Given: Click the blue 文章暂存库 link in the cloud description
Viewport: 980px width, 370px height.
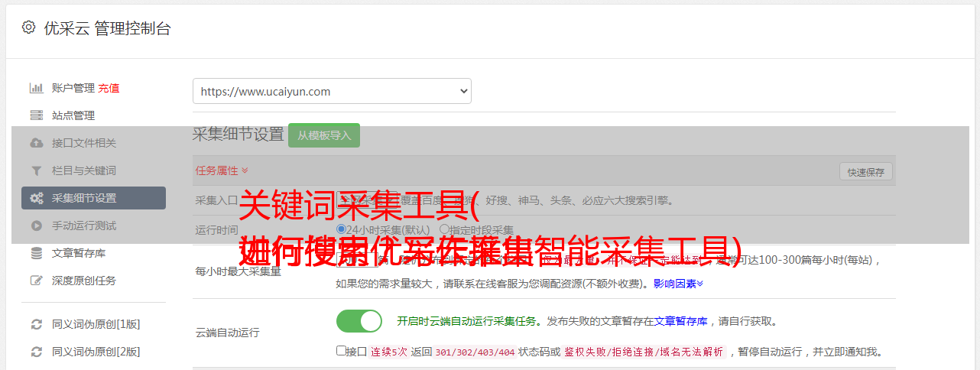Looking at the screenshot, I should coord(681,321).
